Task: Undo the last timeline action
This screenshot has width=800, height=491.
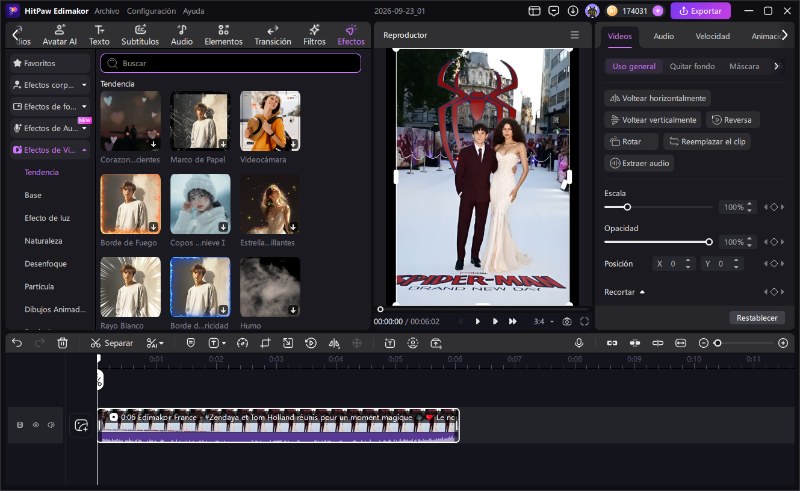Action: (x=17, y=343)
